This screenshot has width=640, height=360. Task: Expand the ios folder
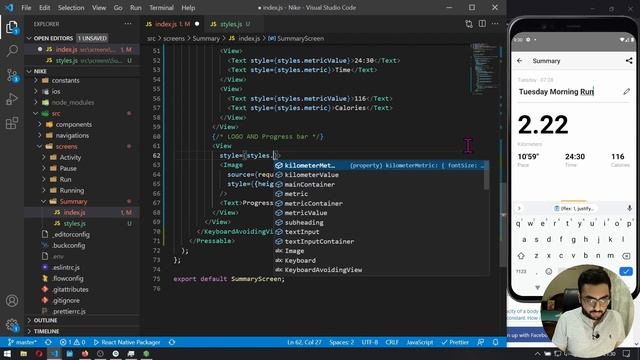click(56, 91)
